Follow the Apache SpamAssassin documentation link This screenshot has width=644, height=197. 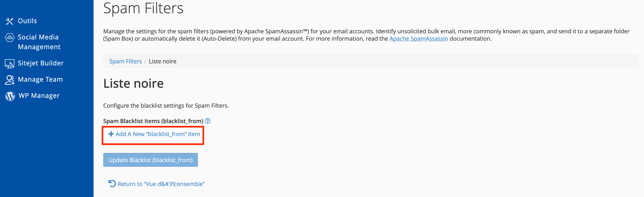[419, 39]
